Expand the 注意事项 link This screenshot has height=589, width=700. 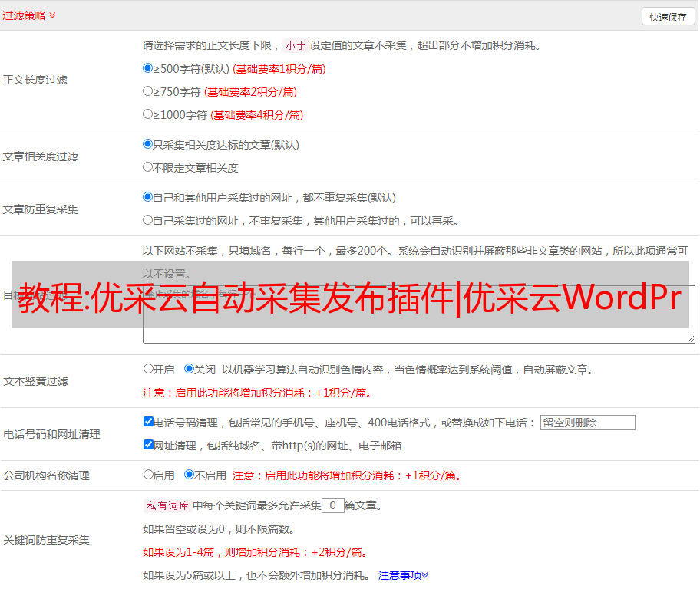pyautogui.click(x=403, y=574)
